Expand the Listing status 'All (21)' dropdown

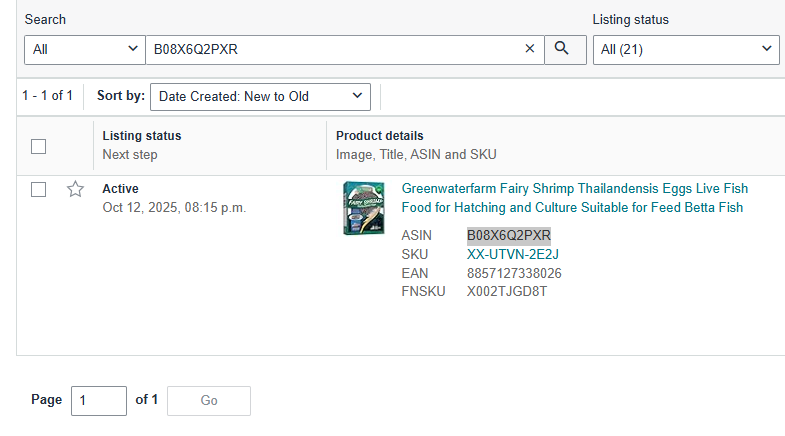click(x=686, y=50)
